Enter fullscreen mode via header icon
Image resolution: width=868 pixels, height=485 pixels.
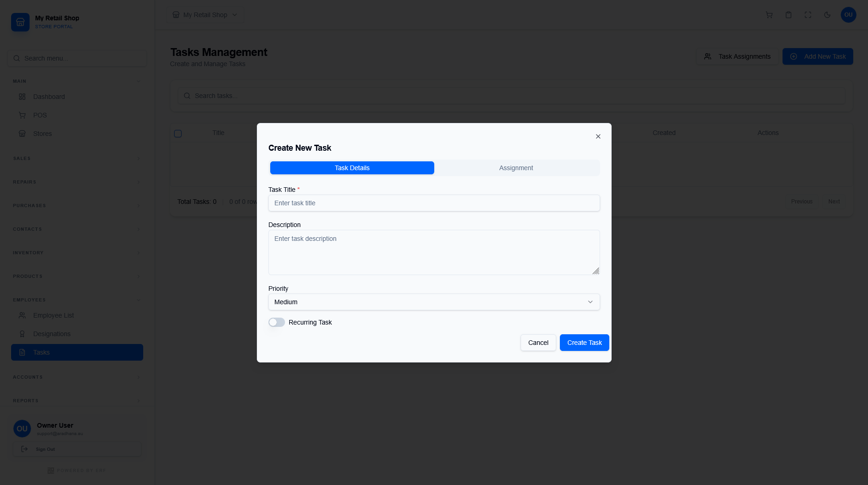point(807,15)
